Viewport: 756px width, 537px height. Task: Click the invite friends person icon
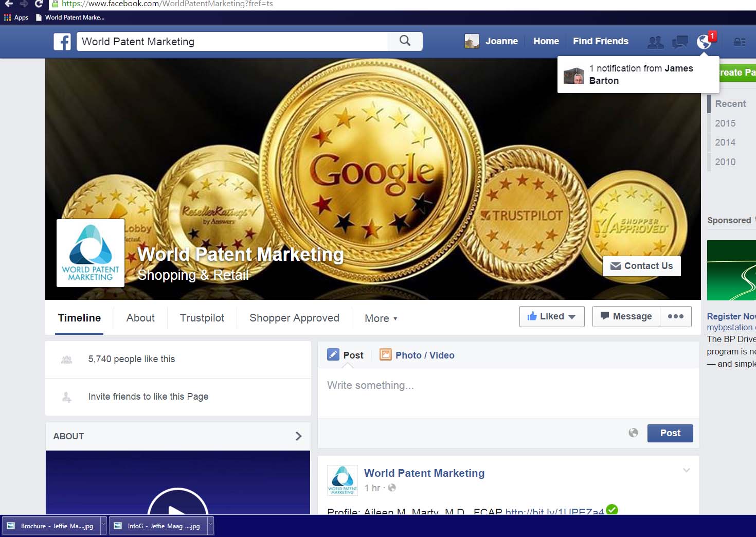coord(67,397)
